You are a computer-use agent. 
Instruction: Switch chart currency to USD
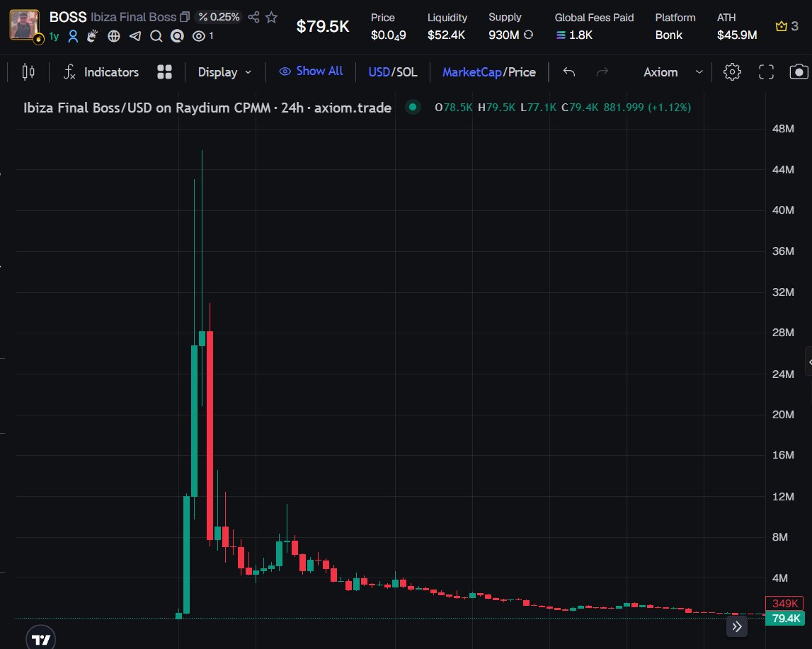(x=379, y=72)
